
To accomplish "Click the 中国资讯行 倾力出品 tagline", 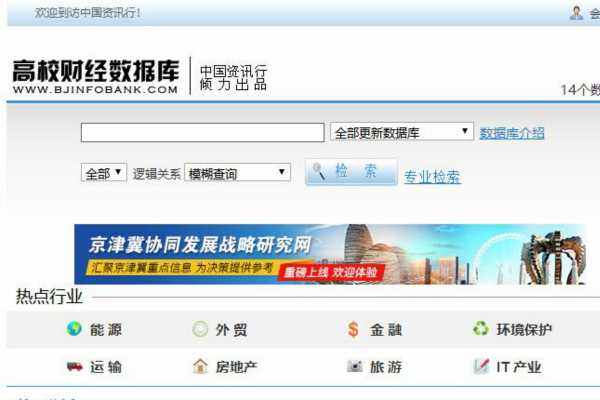I will tap(233, 78).
